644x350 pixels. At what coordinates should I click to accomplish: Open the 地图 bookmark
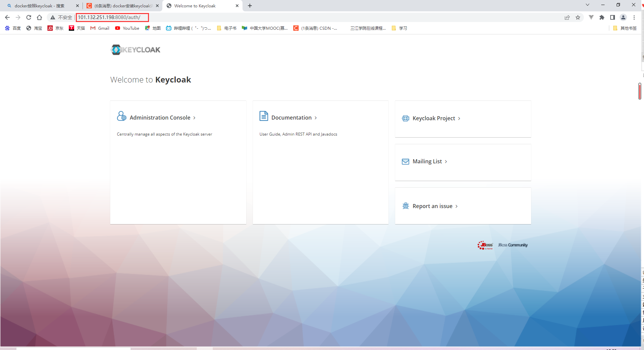[153, 28]
